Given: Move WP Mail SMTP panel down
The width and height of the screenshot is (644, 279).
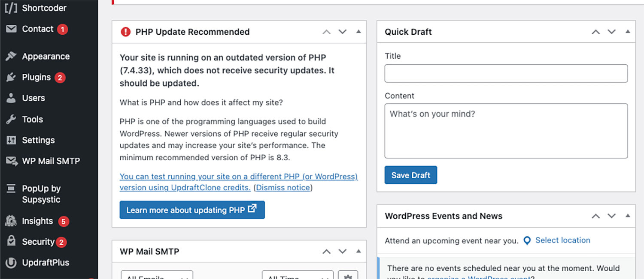Looking at the screenshot, I should click(x=342, y=251).
